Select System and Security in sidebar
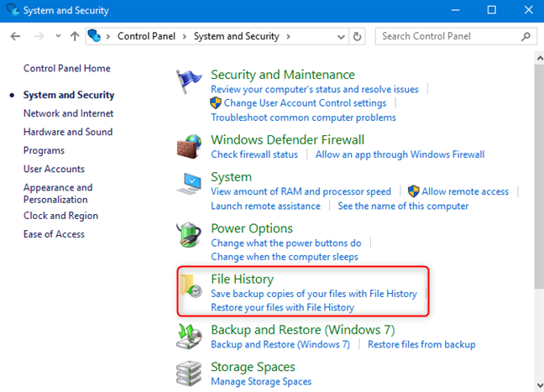Viewport: 544px width, 392px height. click(69, 95)
